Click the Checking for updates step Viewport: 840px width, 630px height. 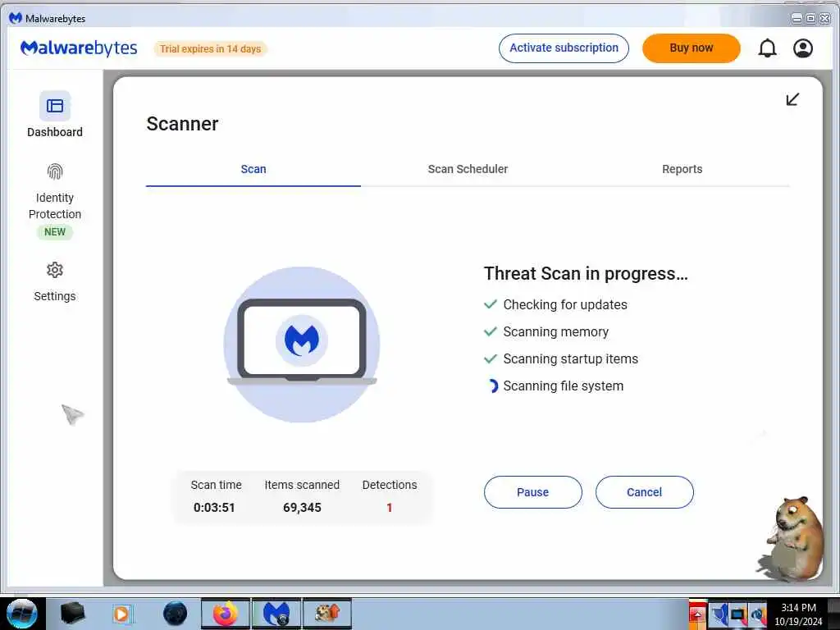point(565,305)
